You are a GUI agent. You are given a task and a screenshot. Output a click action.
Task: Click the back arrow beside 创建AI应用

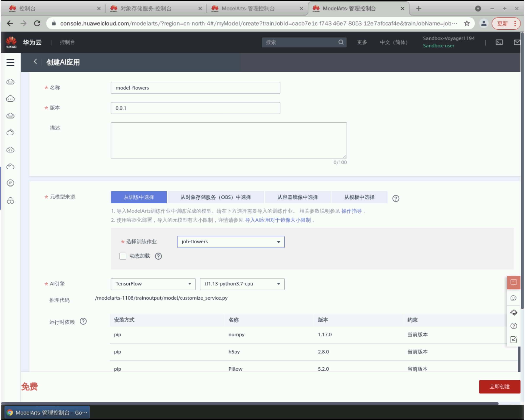[x=35, y=62]
